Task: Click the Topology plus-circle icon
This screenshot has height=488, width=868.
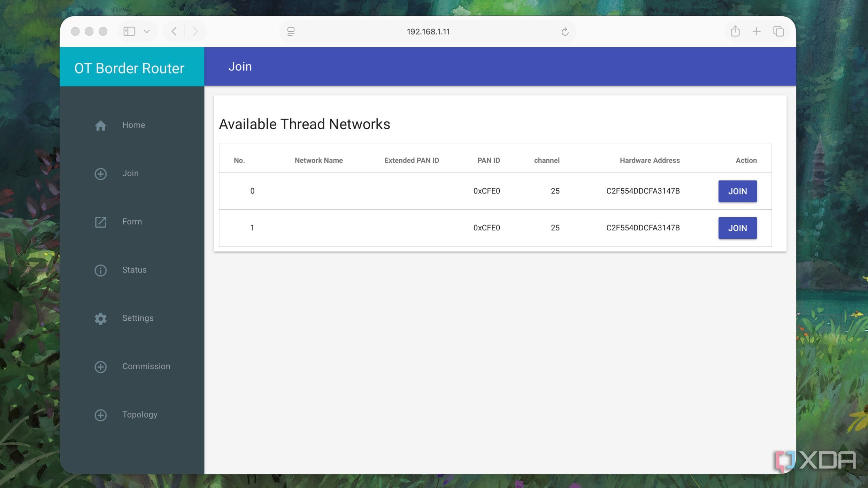Action: coord(100,415)
